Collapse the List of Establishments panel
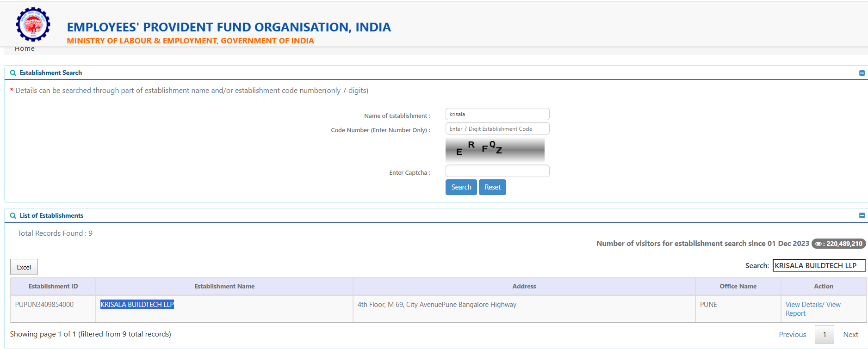The image size is (868, 349). pyautogui.click(x=862, y=216)
